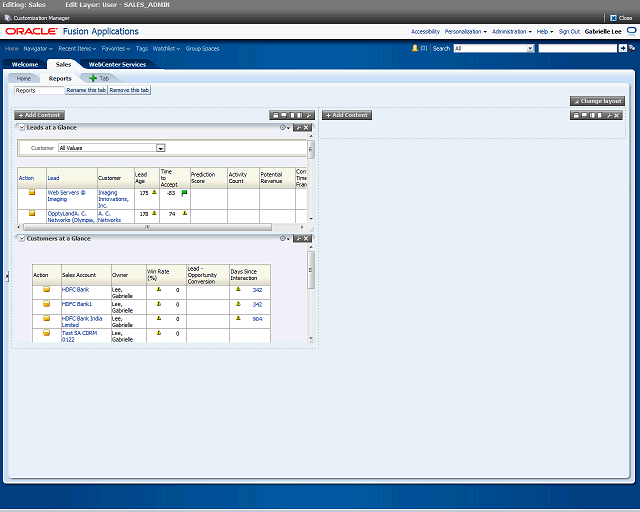Close the Customization Manager
Screen dimensions: 640x512
(x=621, y=18)
